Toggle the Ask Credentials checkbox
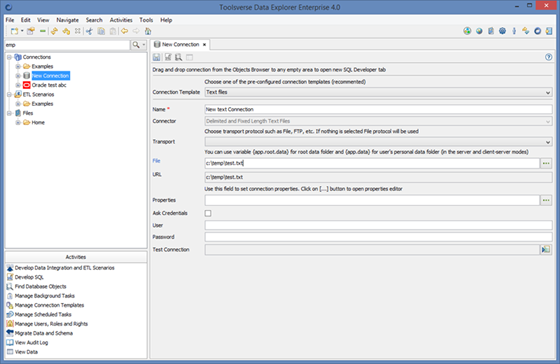 point(208,213)
